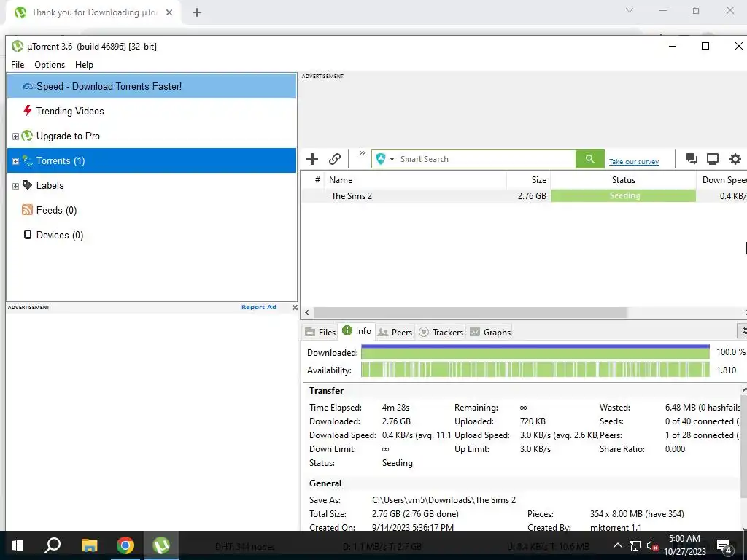This screenshot has width=747, height=560.
Task: Open the Options menu
Action: 50,65
